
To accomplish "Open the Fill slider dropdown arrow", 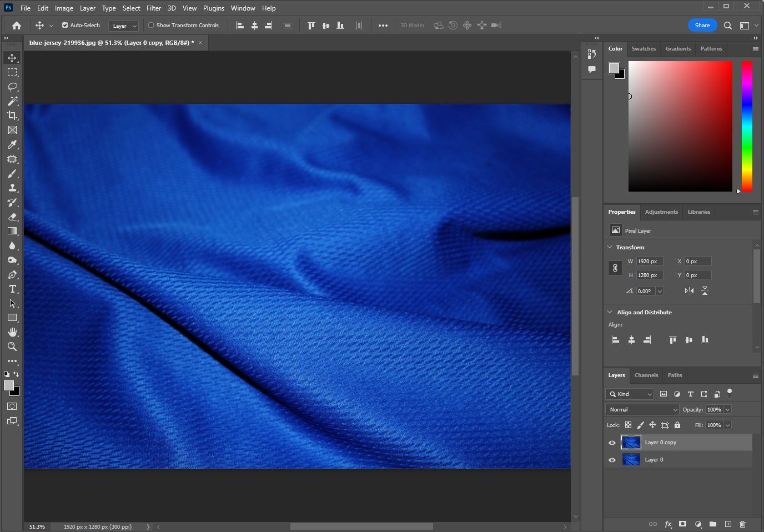I will (727, 425).
